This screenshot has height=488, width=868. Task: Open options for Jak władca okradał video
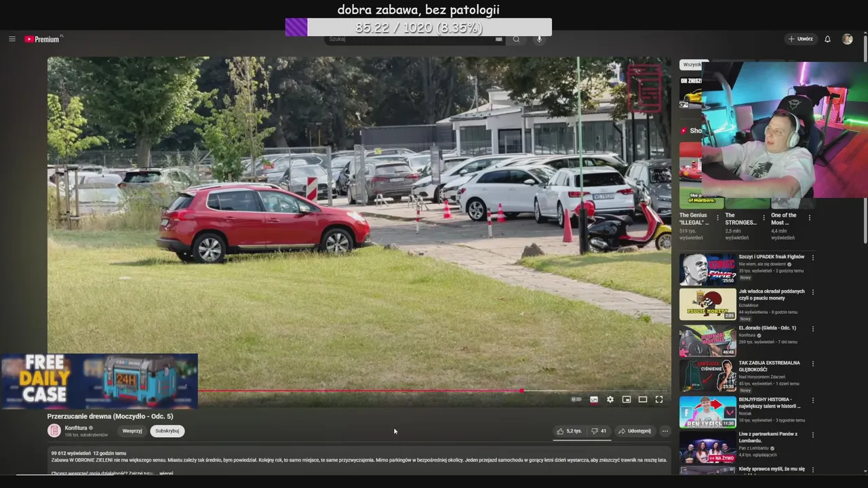(x=813, y=293)
